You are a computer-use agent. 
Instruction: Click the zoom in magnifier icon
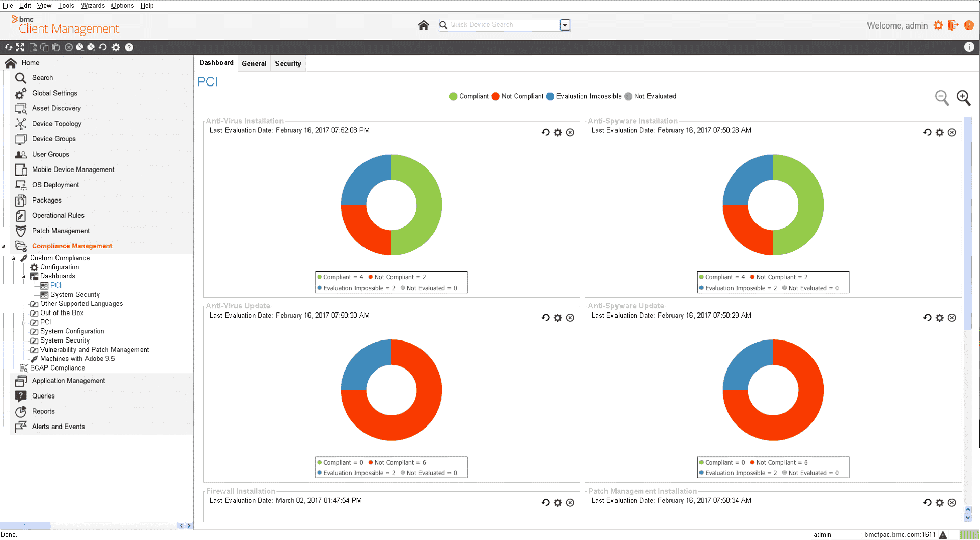pyautogui.click(x=963, y=98)
